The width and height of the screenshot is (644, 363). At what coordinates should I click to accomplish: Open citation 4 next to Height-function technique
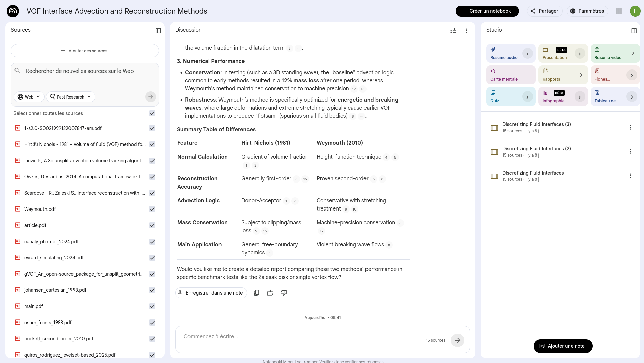coord(386,157)
